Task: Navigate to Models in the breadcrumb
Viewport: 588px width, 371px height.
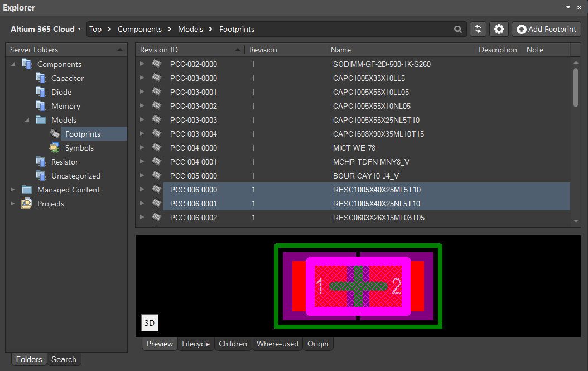Action: (x=190, y=29)
